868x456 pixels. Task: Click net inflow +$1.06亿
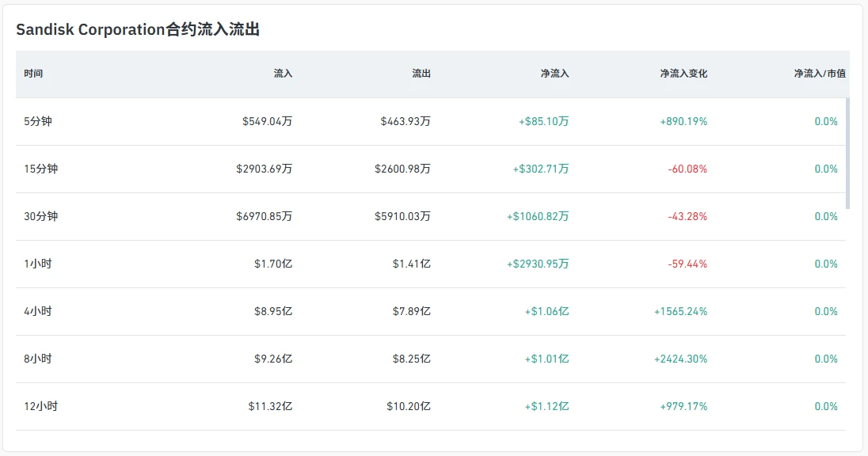(547, 312)
